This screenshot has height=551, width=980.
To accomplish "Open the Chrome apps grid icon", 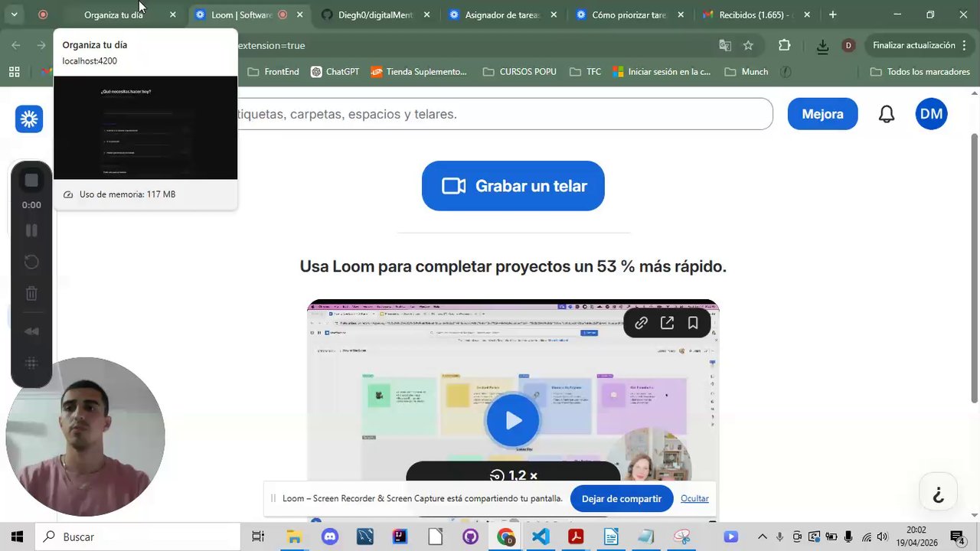I will (14, 72).
